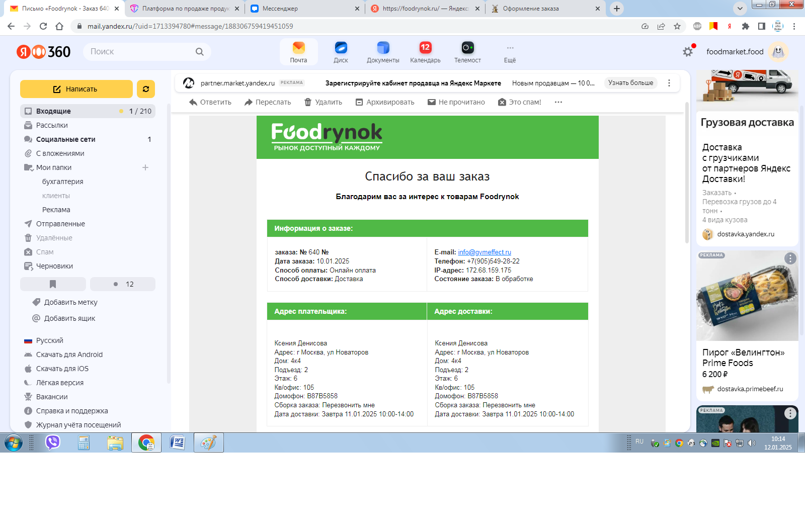Open Телемост service icon

coord(467,52)
